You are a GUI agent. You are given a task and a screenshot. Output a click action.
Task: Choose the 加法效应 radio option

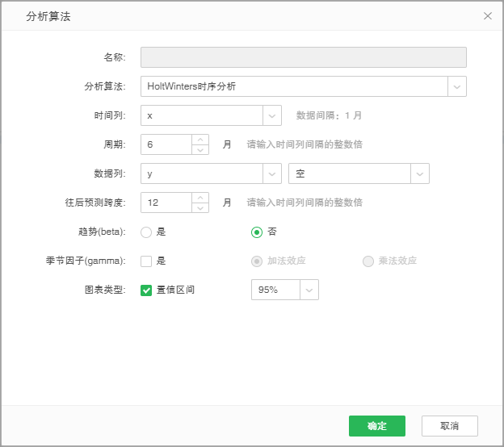tap(257, 261)
